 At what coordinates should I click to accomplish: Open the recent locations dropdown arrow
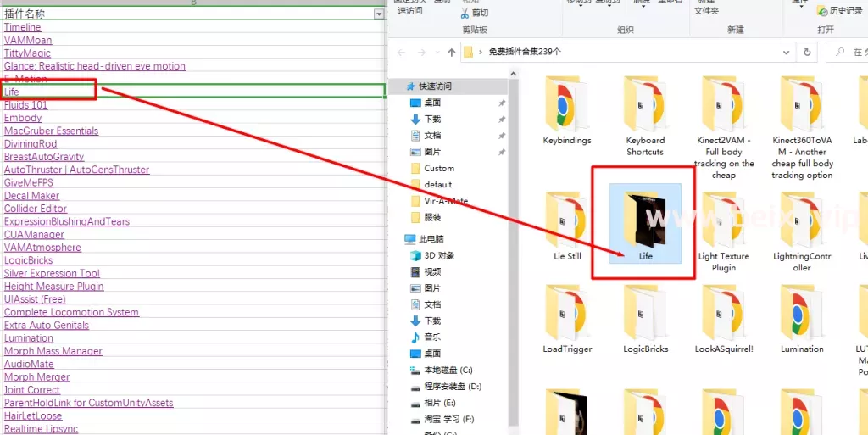coord(437,53)
